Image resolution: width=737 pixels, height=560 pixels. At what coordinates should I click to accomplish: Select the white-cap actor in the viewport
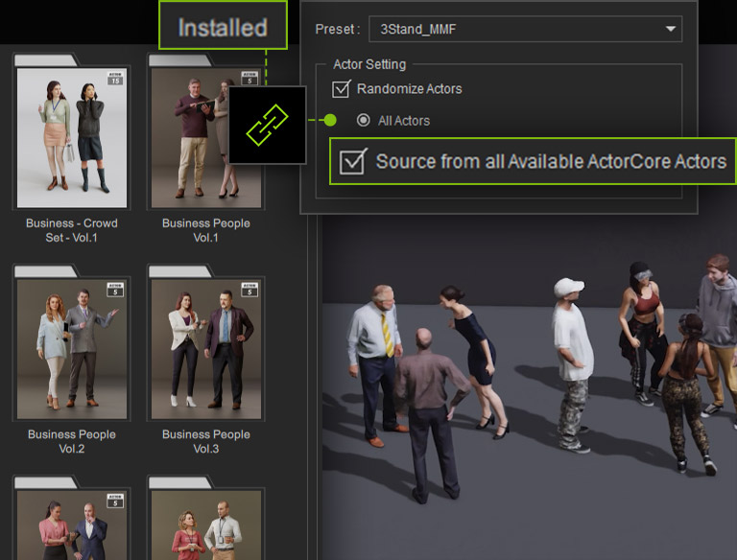click(572, 355)
